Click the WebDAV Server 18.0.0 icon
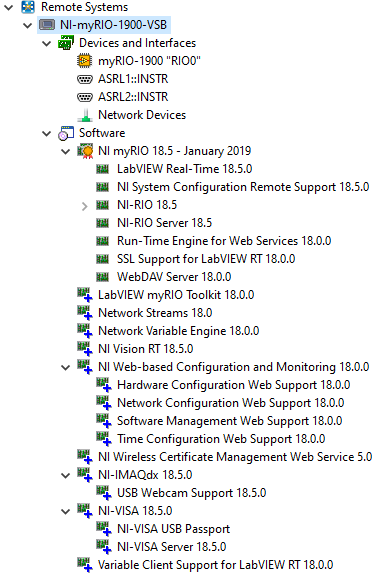This screenshot has width=384, height=576. click(103, 277)
